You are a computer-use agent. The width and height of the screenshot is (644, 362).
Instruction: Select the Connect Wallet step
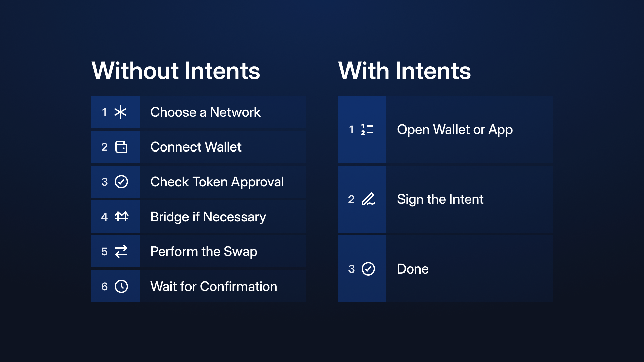click(199, 147)
